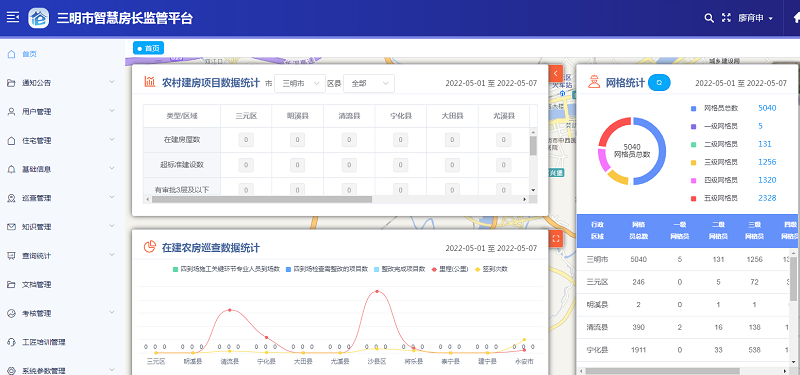This screenshot has height=375, width=800.
Task: Refresh 网格统计 with the blue button
Action: click(x=659, y=82)
